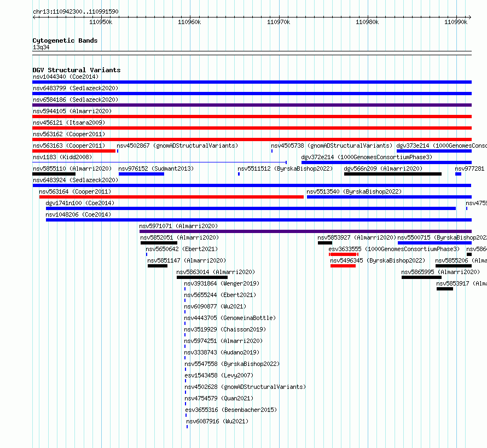Click the 110960k ruler tick label

pyautogui.click(x=189, y=22)
